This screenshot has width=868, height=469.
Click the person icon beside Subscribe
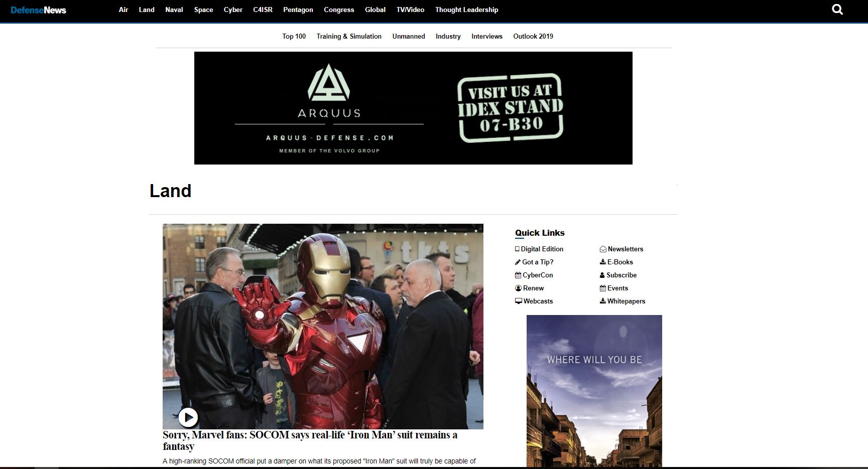click(602, 275)
